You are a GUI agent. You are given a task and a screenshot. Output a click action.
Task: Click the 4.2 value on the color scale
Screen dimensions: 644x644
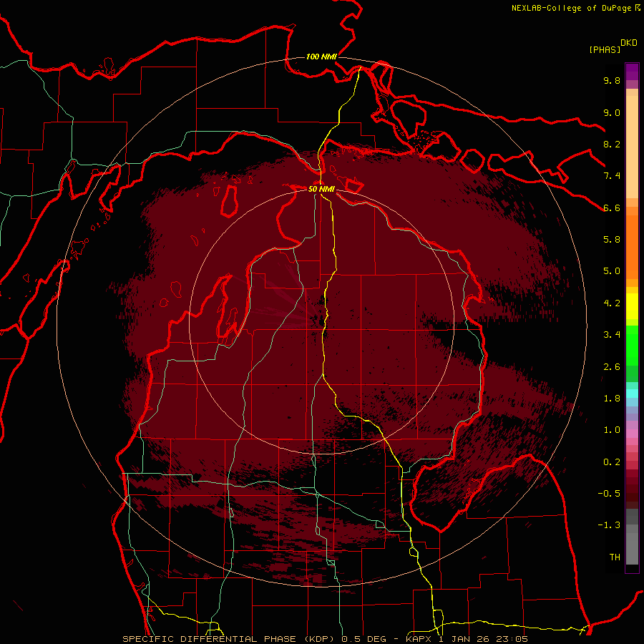click(x=612, y=303)
